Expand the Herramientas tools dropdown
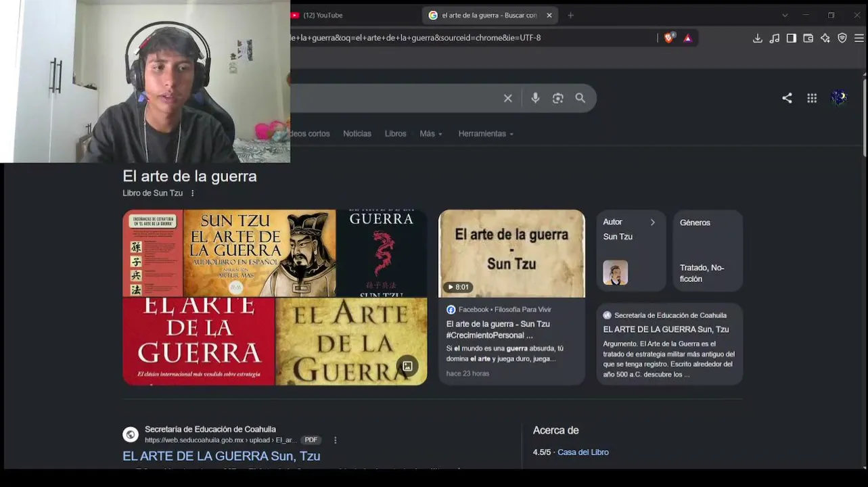This screenshot has width=868, height=487. [486, 134]
